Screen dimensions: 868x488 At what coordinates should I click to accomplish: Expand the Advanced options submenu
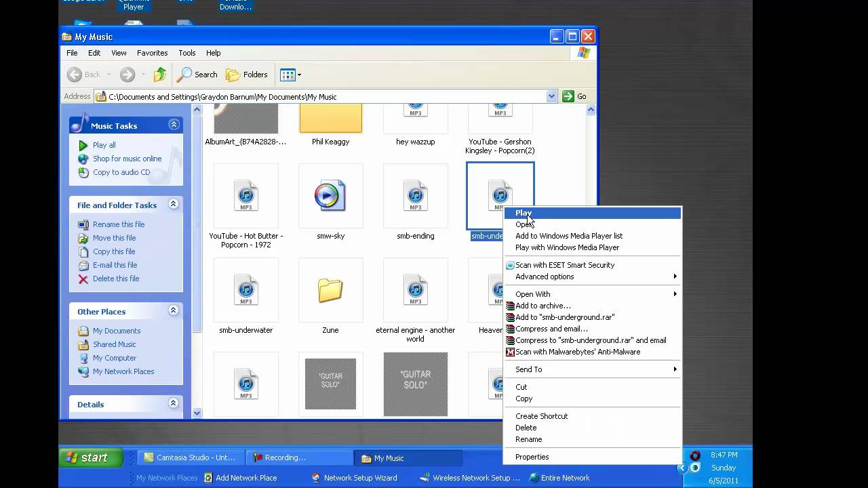pos(592,277)
